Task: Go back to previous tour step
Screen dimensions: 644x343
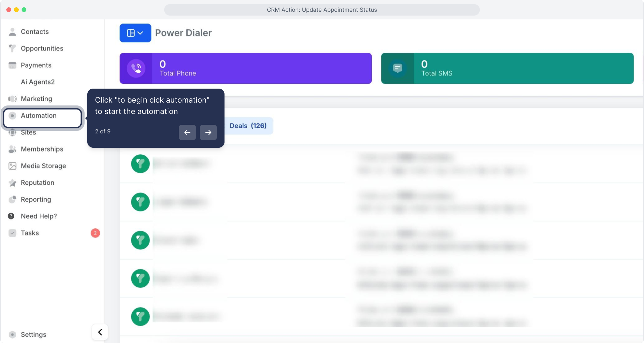Action: point(187,132)
